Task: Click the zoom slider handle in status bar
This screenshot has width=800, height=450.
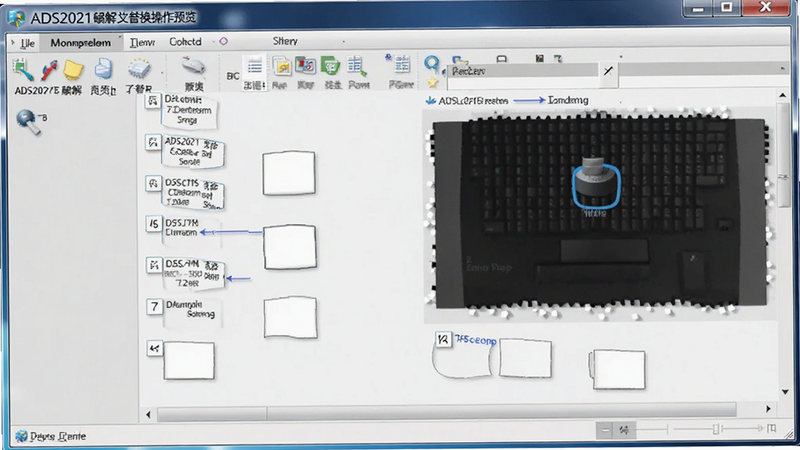Action: [x=716, y=429]
